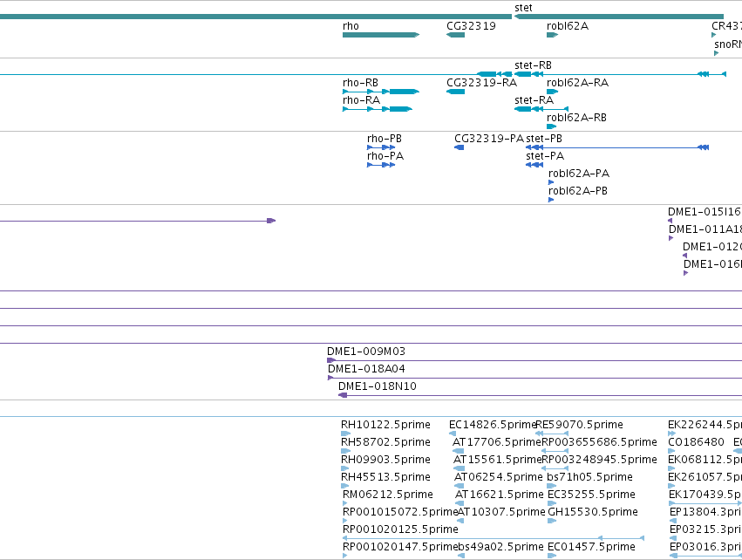Click the RH10122.5prime EST label
This screenshot has width=742, height=560.
click(385, 425)
